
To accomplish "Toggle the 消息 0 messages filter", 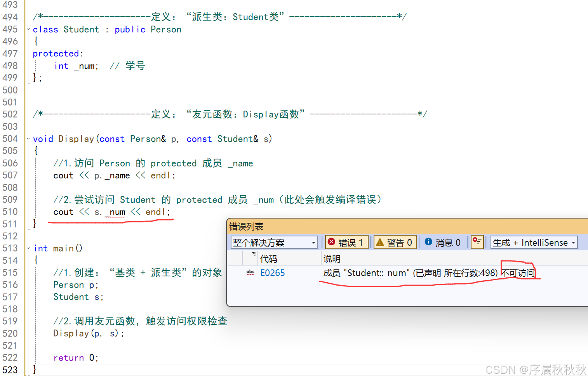I will (443, 242).
